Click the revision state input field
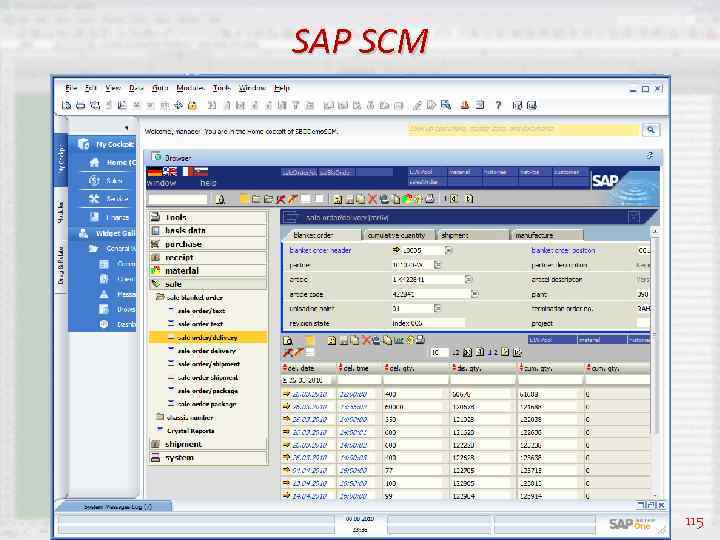This screenshot has height=540, width=720. click(428, 323)
